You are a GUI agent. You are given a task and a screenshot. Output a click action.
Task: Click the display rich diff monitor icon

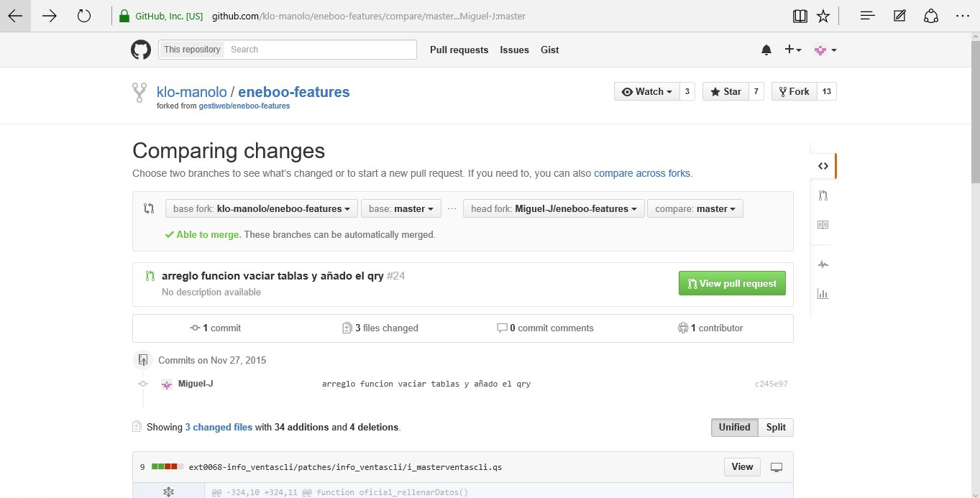pos(777,467)
